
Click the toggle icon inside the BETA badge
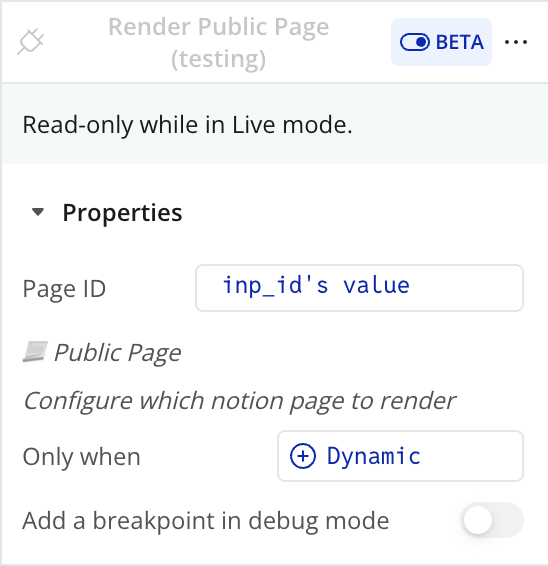point(414,42)
